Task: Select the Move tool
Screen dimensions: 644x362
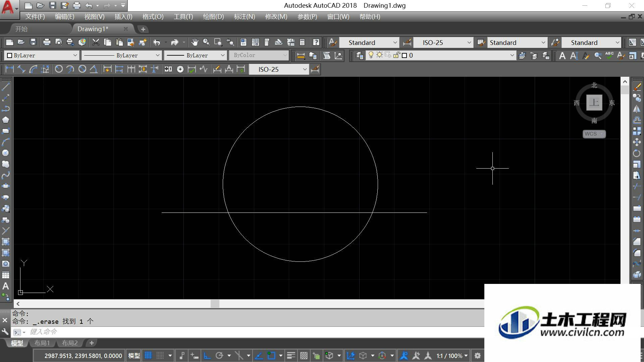Action: coord(637,142)
